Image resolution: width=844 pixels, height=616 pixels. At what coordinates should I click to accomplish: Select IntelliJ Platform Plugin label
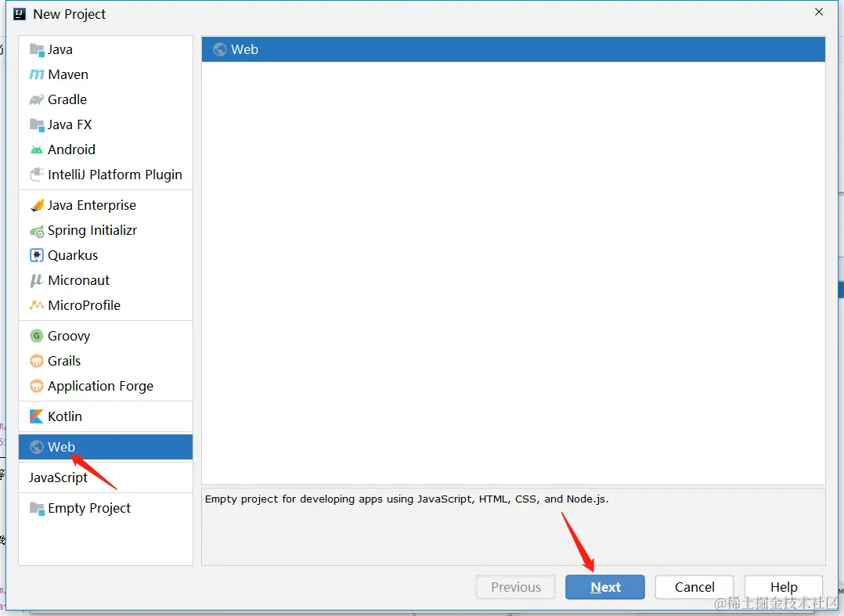(x=114, y=175)
